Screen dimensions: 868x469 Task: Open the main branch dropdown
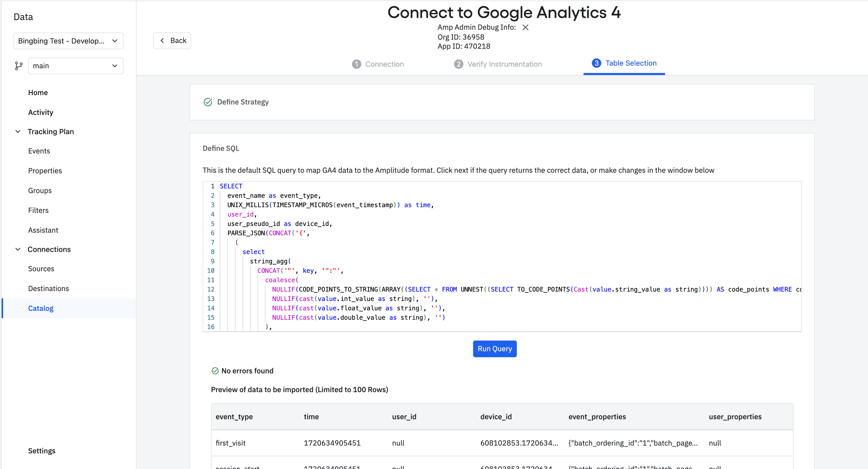(x=76, y=66)
